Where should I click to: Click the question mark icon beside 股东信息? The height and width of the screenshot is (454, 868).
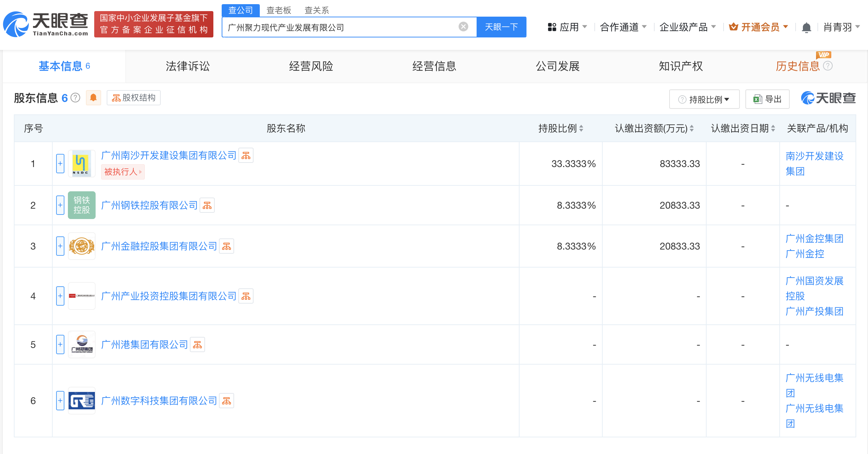coord(75,97)
